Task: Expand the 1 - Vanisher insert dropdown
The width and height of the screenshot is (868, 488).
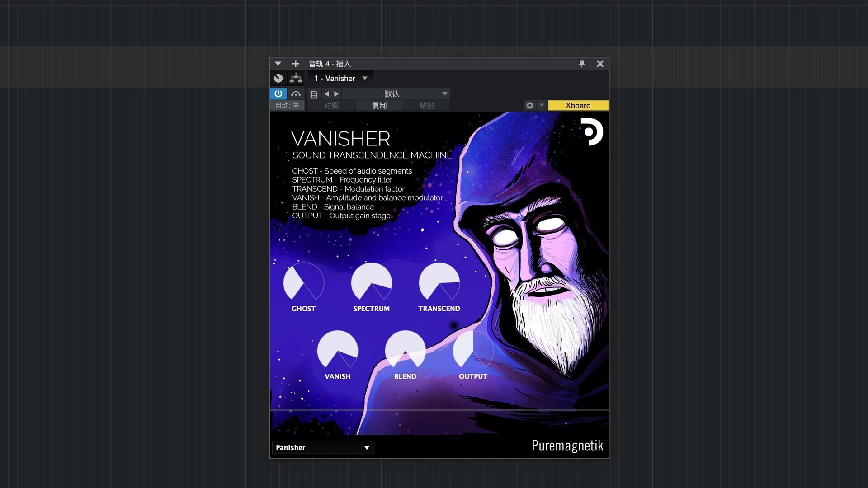Action: [341, 78]
